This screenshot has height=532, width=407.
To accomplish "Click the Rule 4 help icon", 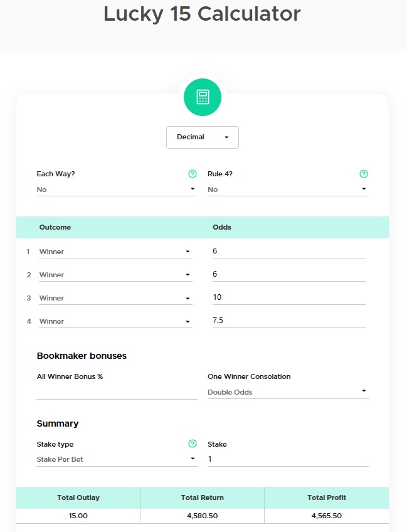I will (364, 174).
